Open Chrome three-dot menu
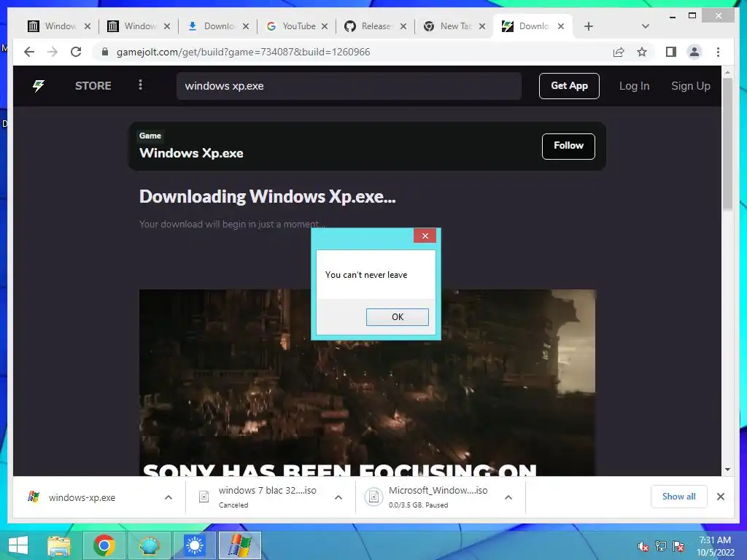This screenshot has width=747, height=560. (718, 52)
